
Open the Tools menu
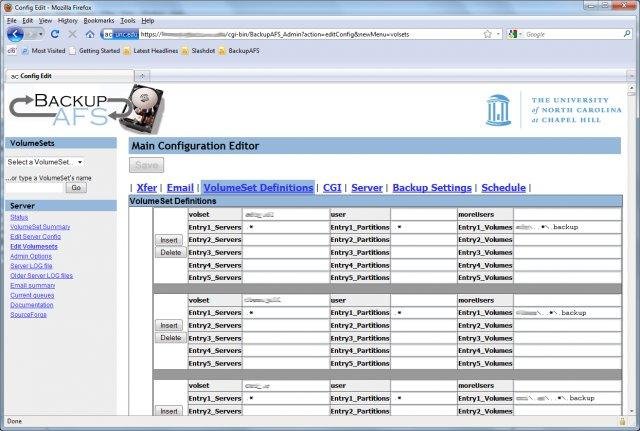click(128, 20)
